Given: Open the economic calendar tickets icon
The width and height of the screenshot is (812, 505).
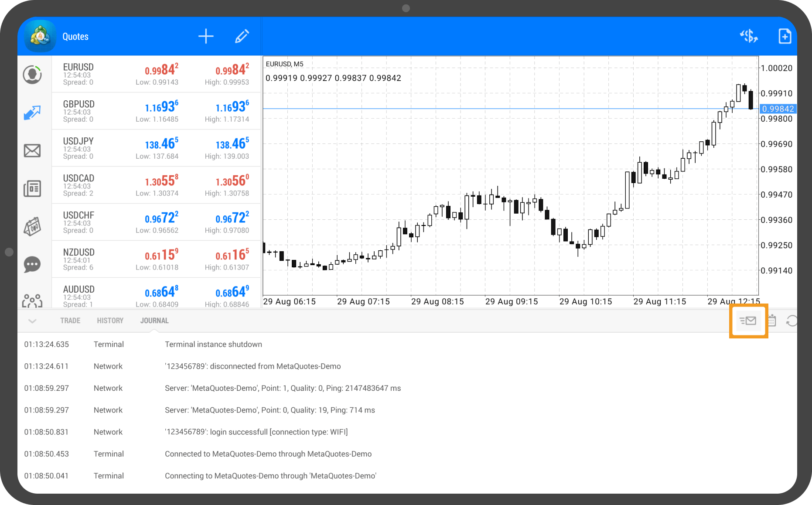Looking at the screenshot, I should pyautogui.click(x=32, y=227).
